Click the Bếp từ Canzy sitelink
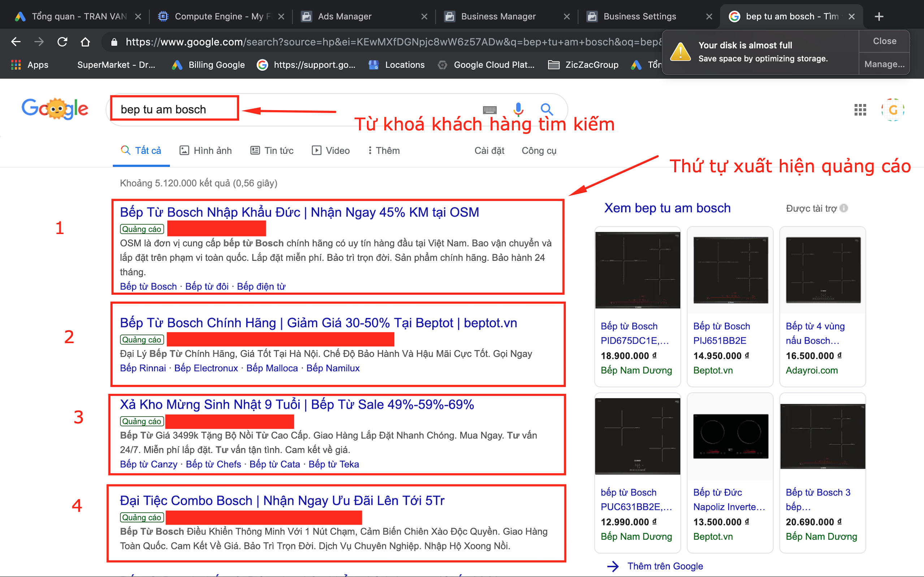Viewport: 924px width, 577px height. (148, 464)
